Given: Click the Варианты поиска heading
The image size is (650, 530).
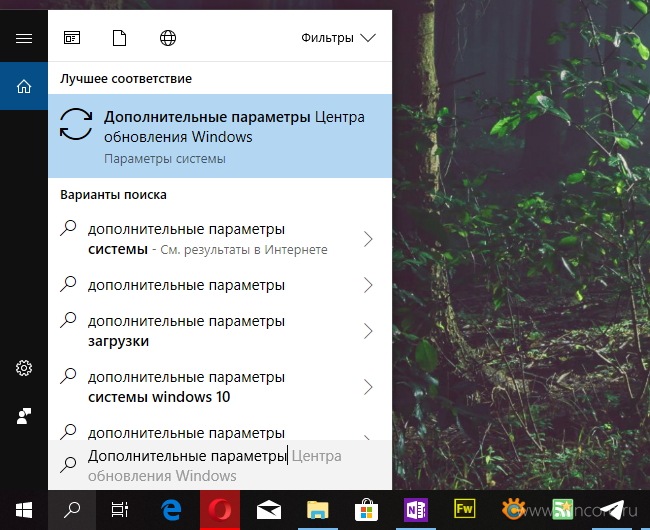Looking at the screenshot, I should point(114,195).
